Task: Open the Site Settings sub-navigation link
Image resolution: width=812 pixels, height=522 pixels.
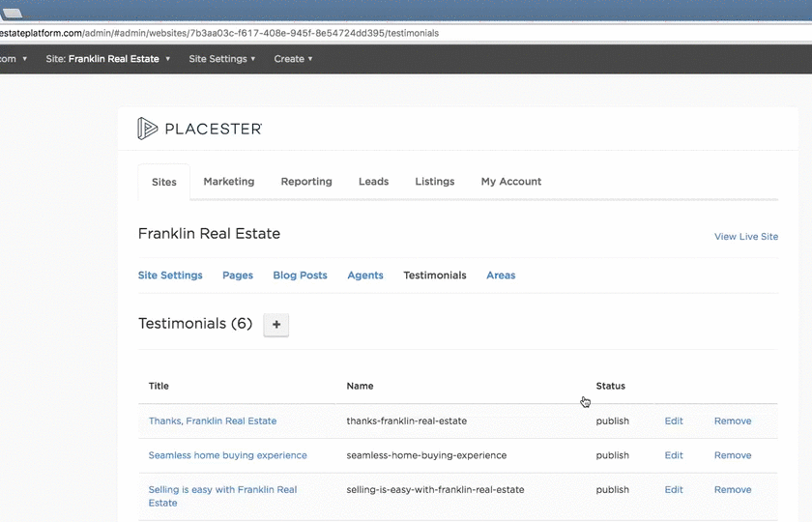Action: [x=170, y=275]
